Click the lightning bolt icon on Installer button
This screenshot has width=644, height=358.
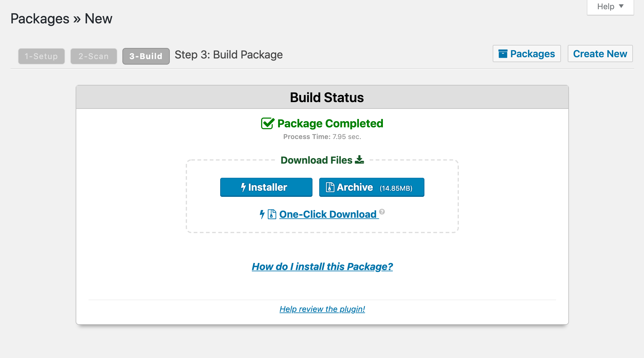(243, 187)
